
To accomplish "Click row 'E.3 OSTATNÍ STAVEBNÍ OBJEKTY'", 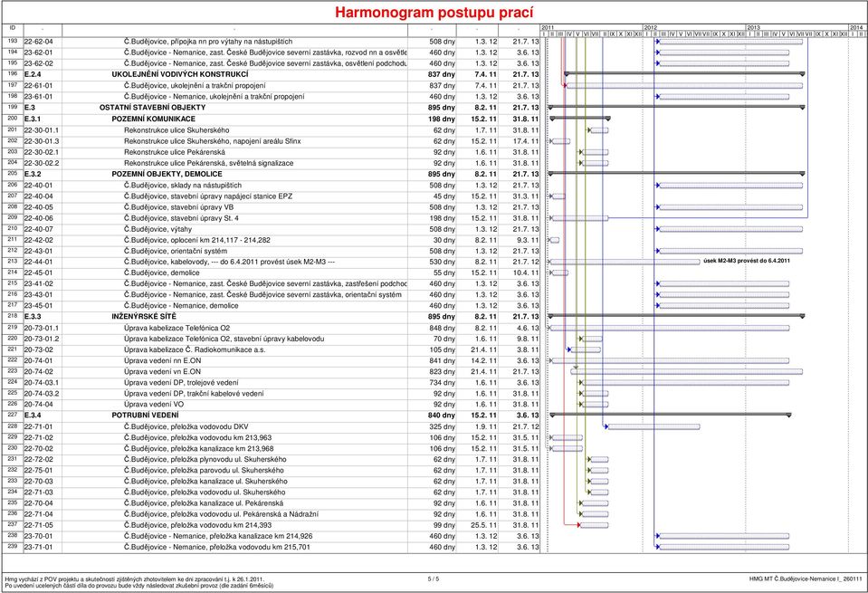I will click(272, 108).
